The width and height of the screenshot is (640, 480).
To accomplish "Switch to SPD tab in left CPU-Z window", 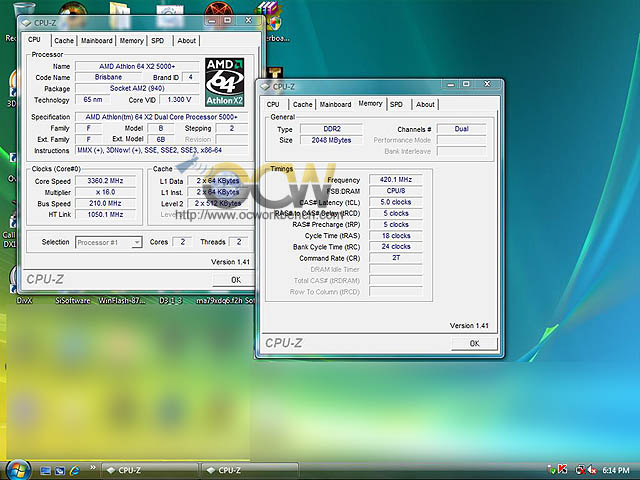I will [x=158, y=40].
